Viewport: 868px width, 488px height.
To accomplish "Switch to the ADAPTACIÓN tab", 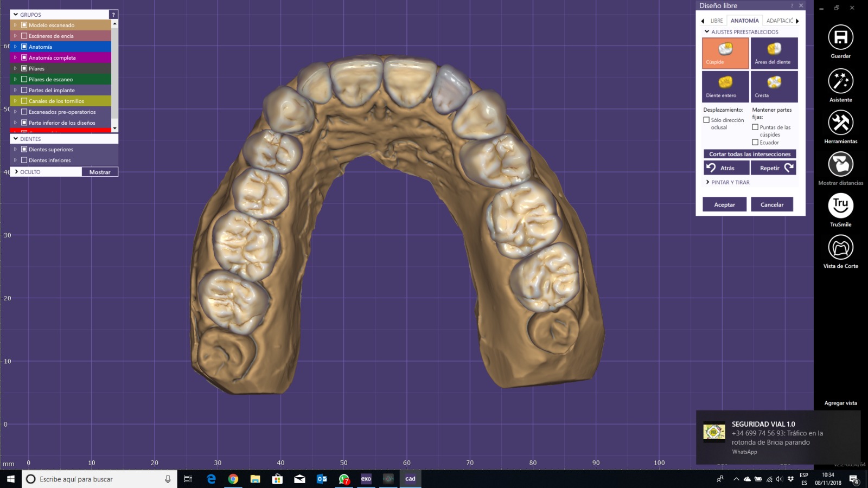I will tap(780, 21).
